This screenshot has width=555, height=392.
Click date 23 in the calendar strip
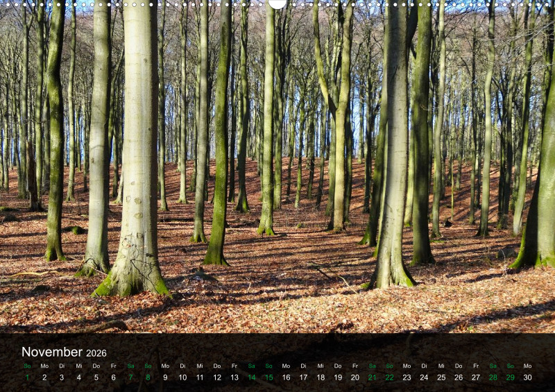(407, 377)
